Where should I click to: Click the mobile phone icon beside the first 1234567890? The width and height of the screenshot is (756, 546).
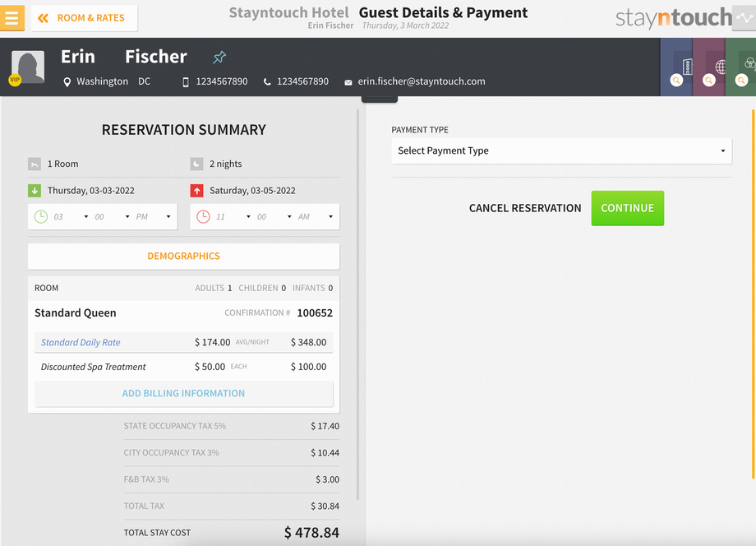coord(186,82)
